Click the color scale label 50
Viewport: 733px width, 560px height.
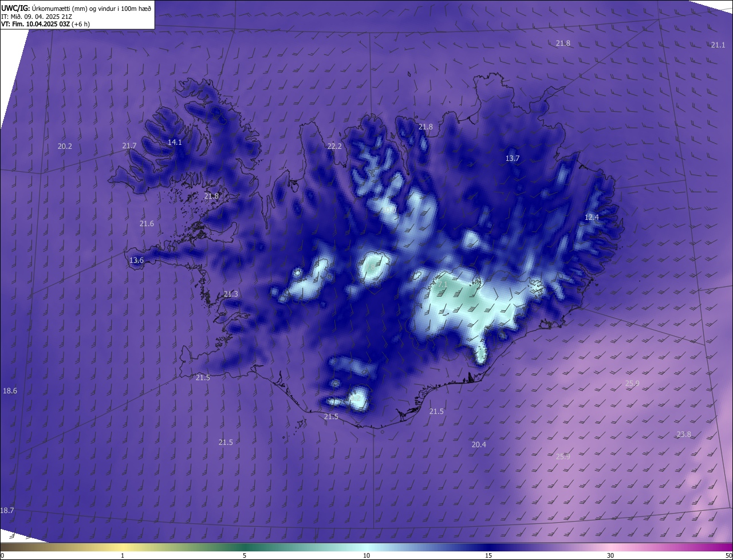(728, 555)
